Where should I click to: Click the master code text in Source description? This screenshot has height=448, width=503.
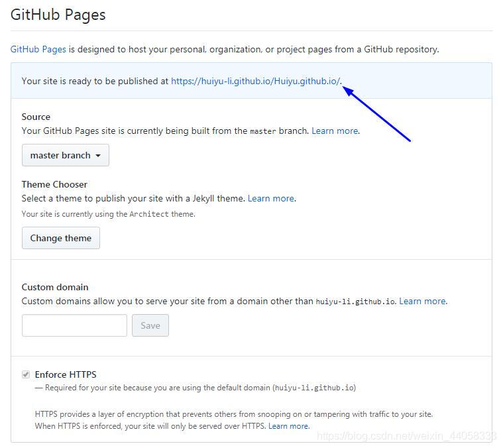(262, 131)
